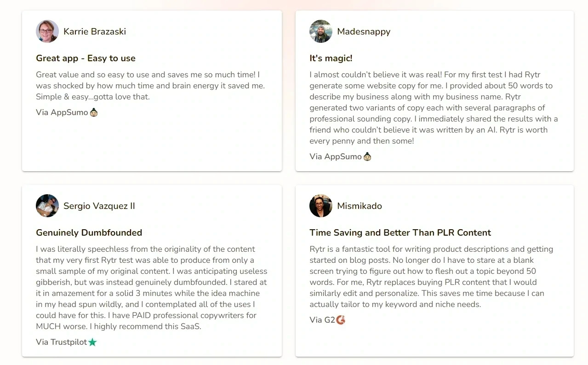Screen dimensions: 588x365
Task: Click the AppSumo icon in Karrie Brazaski's review
Action: [94, 112]
